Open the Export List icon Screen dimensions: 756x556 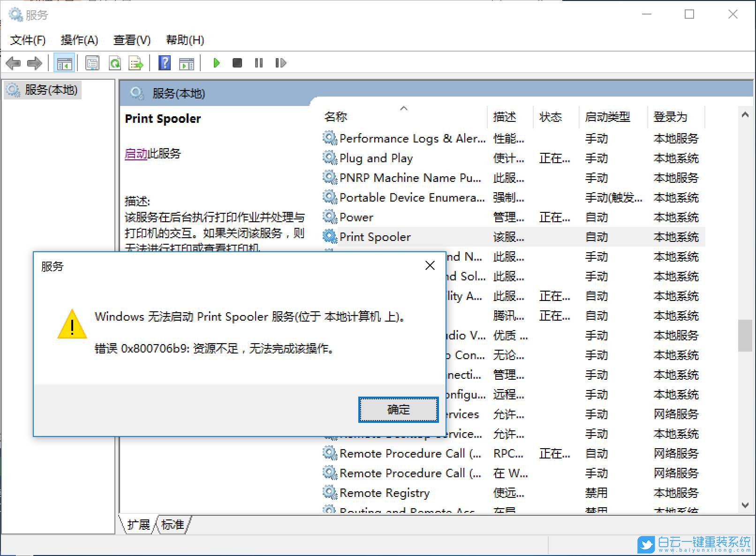tap(136, 63)
